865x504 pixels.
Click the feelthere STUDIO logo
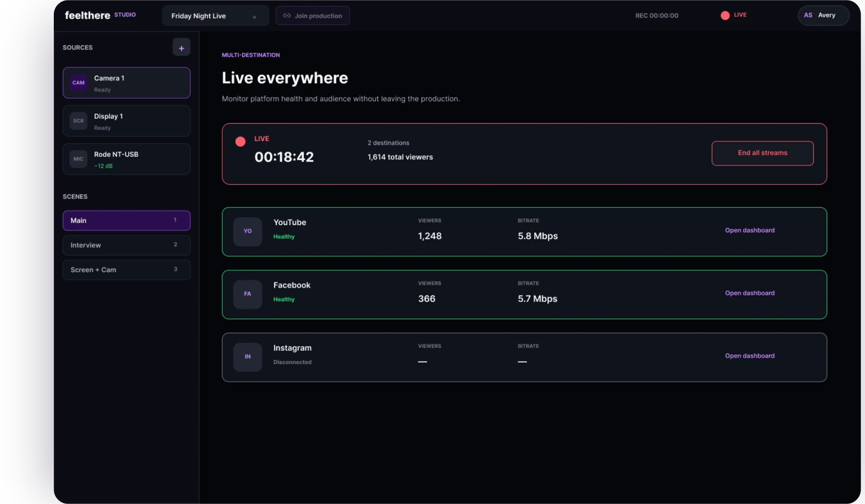click(100, 15)
